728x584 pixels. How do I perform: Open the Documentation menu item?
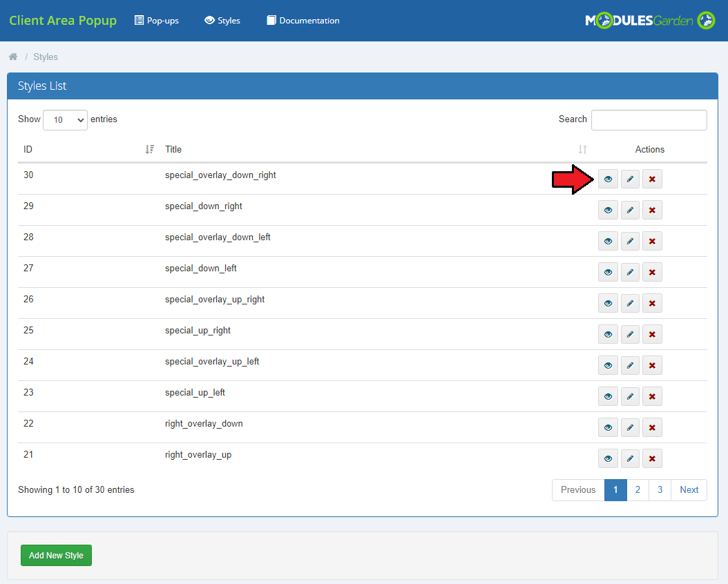click(303, 21)
